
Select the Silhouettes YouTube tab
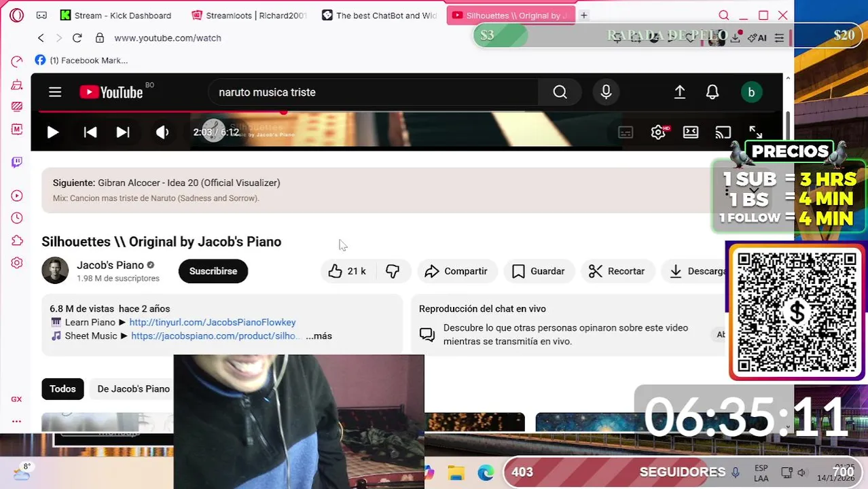510,15
